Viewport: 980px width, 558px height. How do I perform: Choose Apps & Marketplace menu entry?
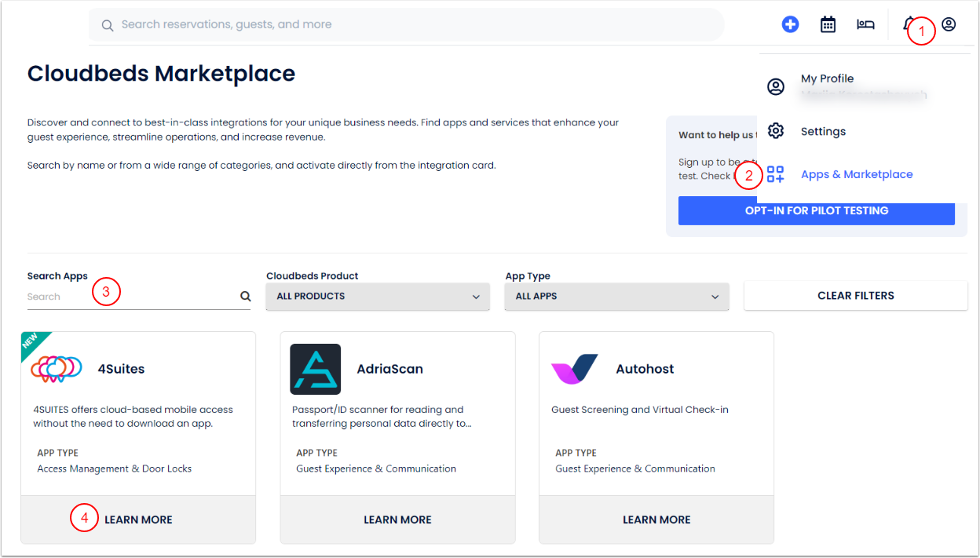click(857, 174)
